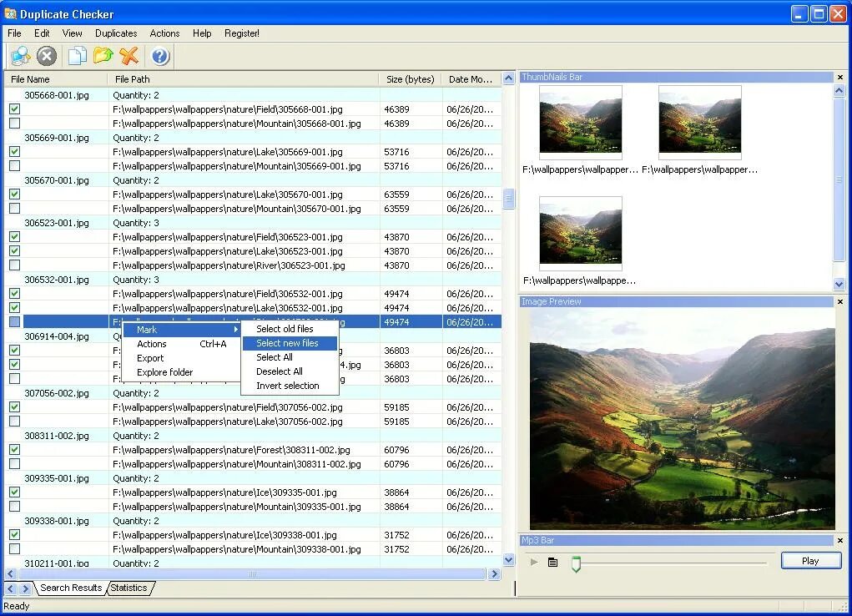Sort by File Name column header
Viewport: 852px width, 616px height.
[56, 79]
